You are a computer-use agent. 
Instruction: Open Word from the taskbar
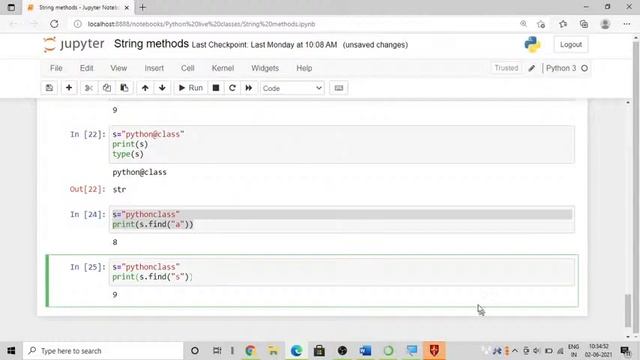pos(365,351)
